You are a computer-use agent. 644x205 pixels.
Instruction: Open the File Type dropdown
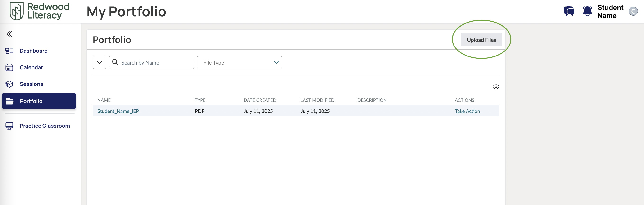coord(239,62)
